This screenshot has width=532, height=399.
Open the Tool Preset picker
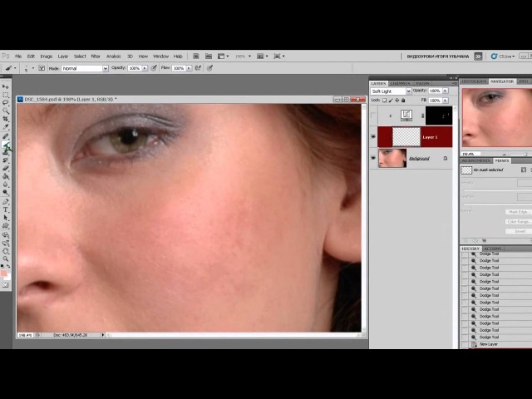(x=10, y=68)
